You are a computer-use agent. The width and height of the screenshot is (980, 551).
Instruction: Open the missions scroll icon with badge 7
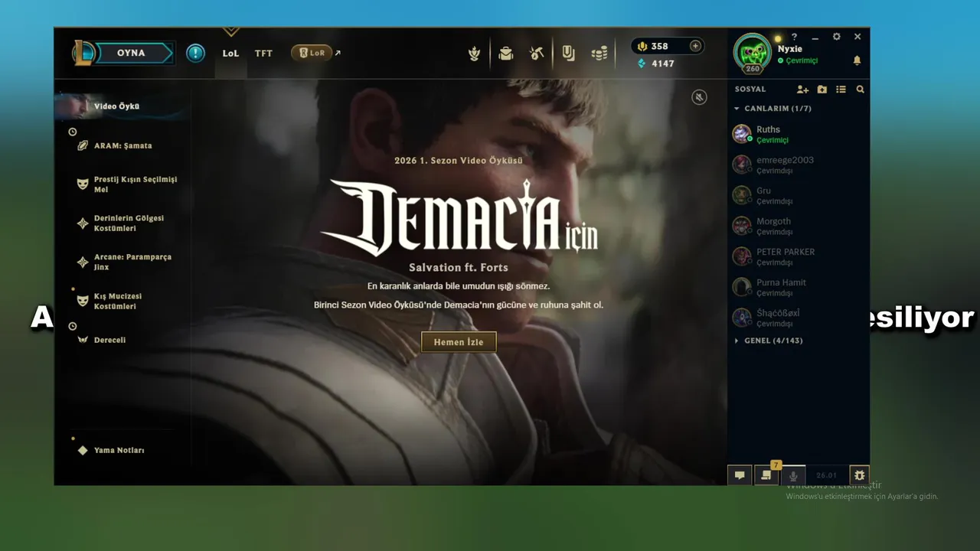pos(766,475)
